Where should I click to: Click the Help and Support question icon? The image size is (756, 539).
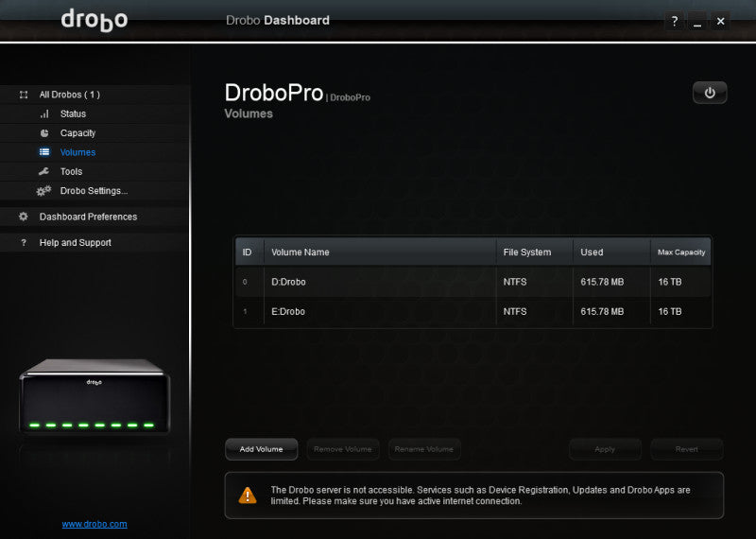click(x=23, y=243)
